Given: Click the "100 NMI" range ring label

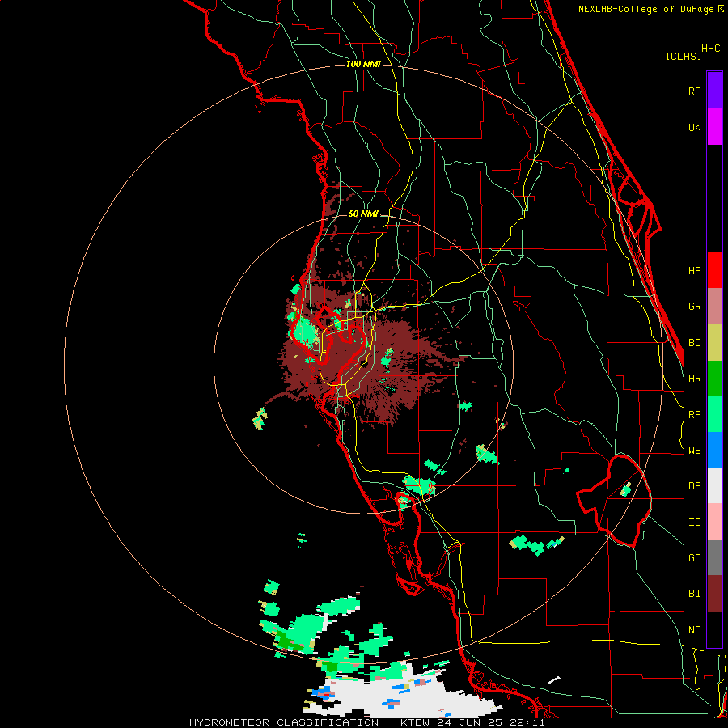Looking at the screenshot, I should (363, 64).
